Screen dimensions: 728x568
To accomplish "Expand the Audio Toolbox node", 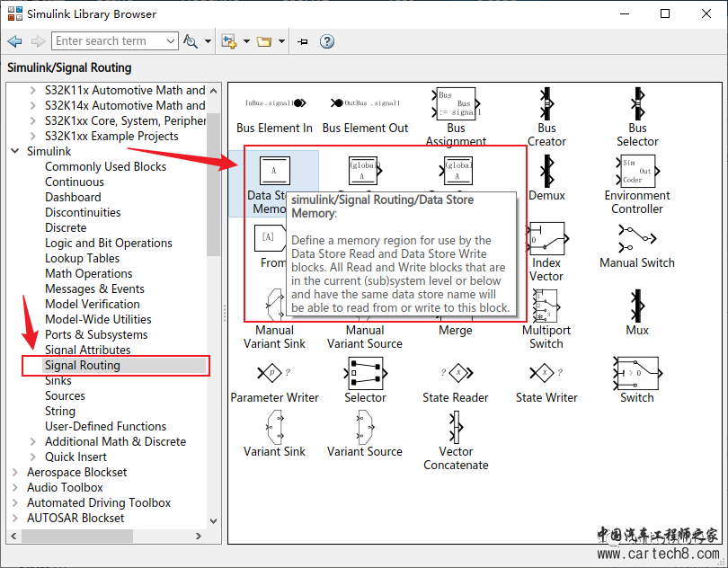I will pyautogui.click(x=15, y=488).
